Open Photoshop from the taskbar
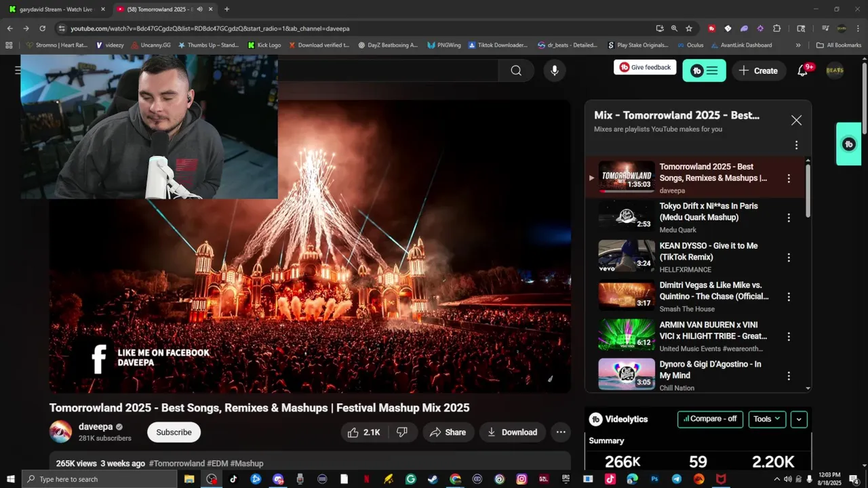This screenshot has width=868, height=488. 654,479
